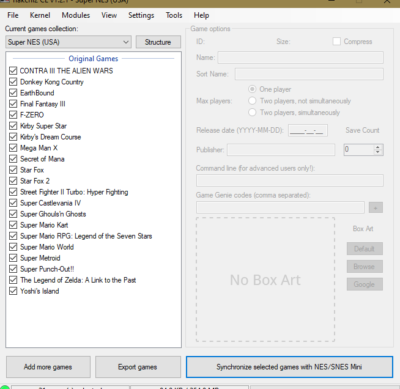Toggle the F-ZERO checkbox
Screen dimensions: 400x389
tap(13, 115)
